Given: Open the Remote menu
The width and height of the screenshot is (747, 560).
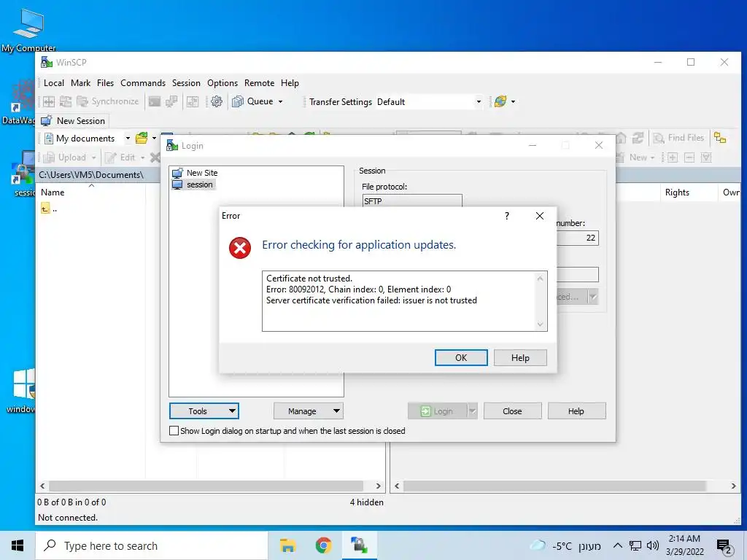Looking at the screenshot, I should pos(259,83).
